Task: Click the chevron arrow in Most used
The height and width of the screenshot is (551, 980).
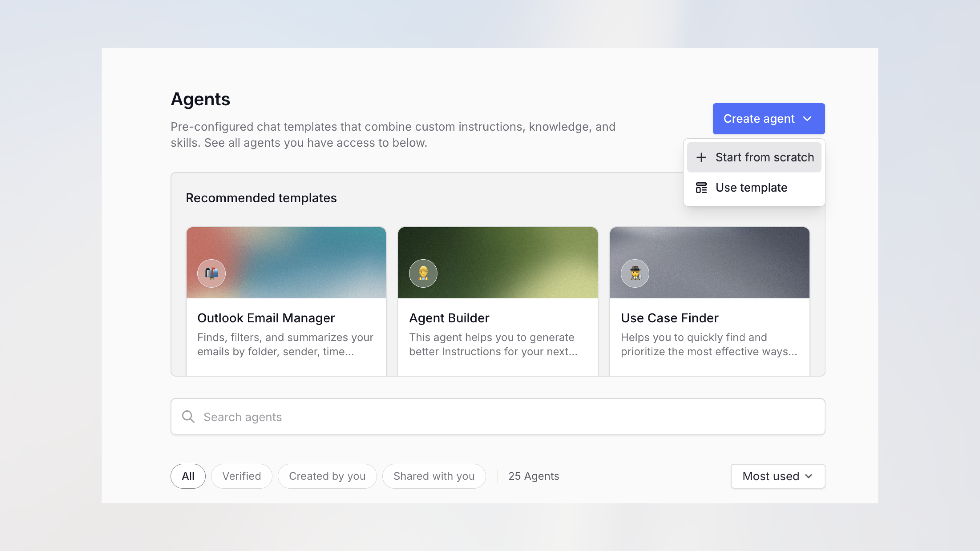Action: tap(809, 476)
